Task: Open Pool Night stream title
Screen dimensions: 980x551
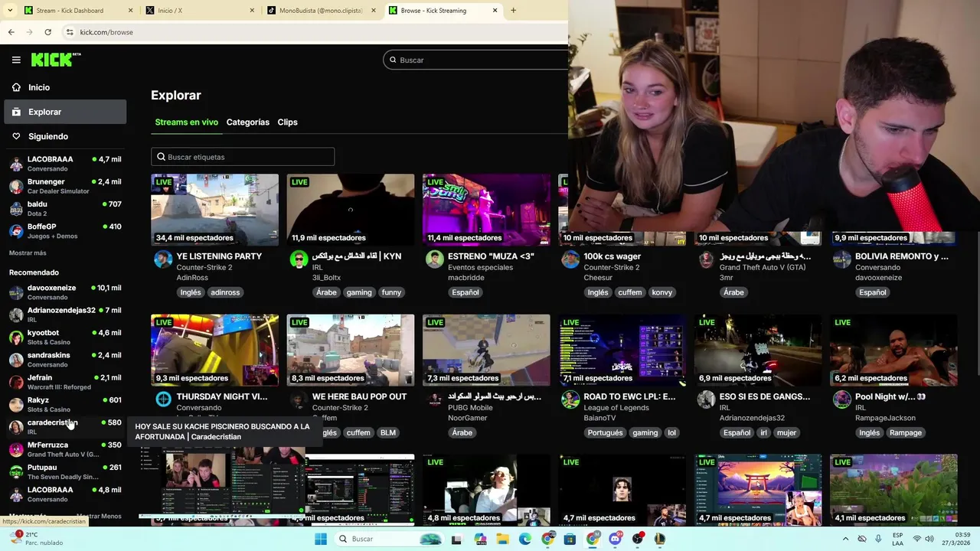Action: 890,396
